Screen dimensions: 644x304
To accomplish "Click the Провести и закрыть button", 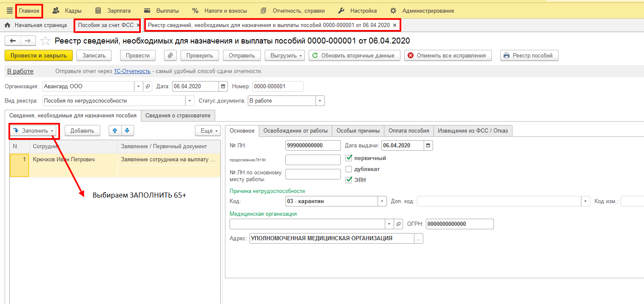I will click(x=38, y=55).
